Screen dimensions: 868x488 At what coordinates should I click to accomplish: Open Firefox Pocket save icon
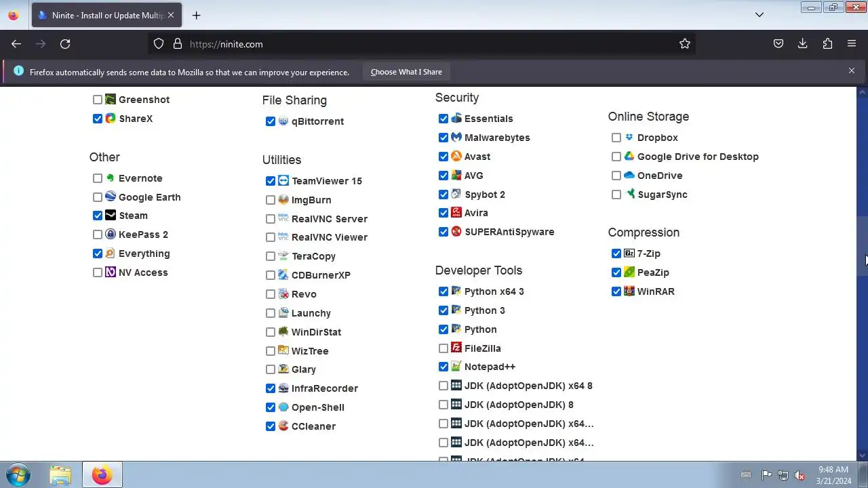[778, 44]
